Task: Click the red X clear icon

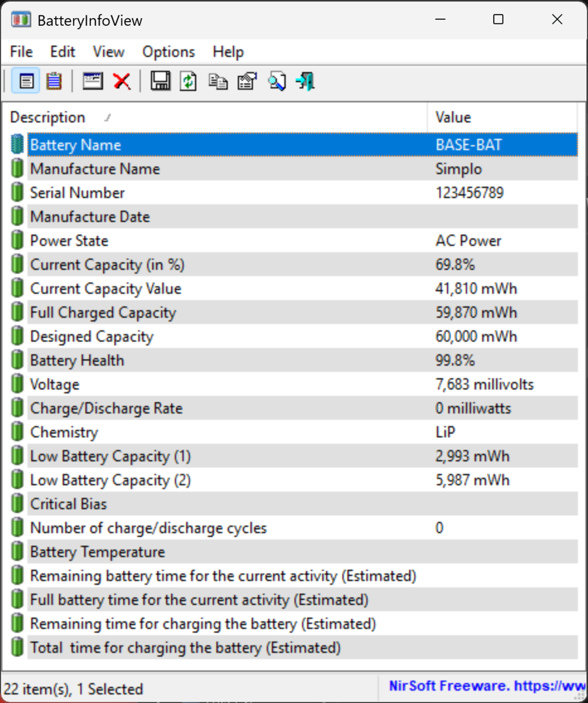Action: (x=122, y=81)
